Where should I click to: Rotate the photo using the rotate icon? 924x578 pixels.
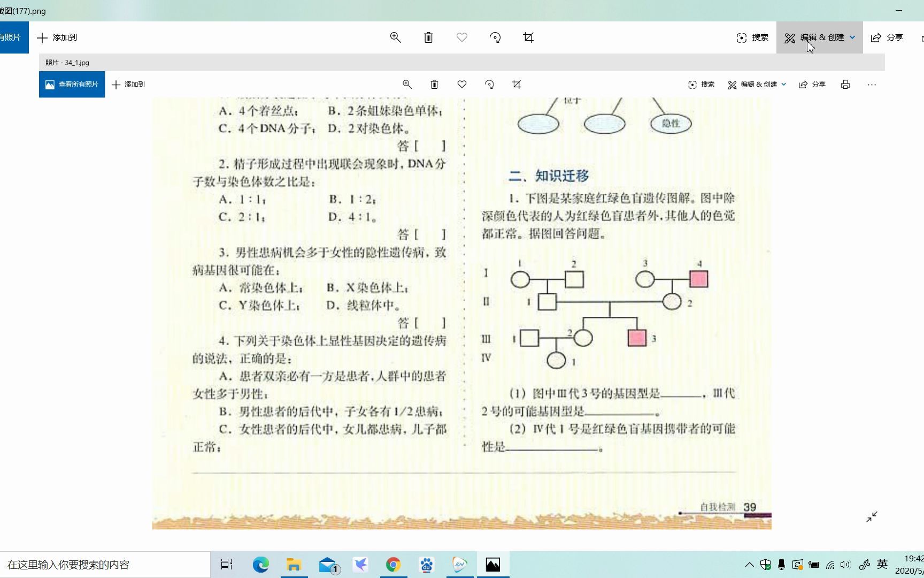click(489, 84)
